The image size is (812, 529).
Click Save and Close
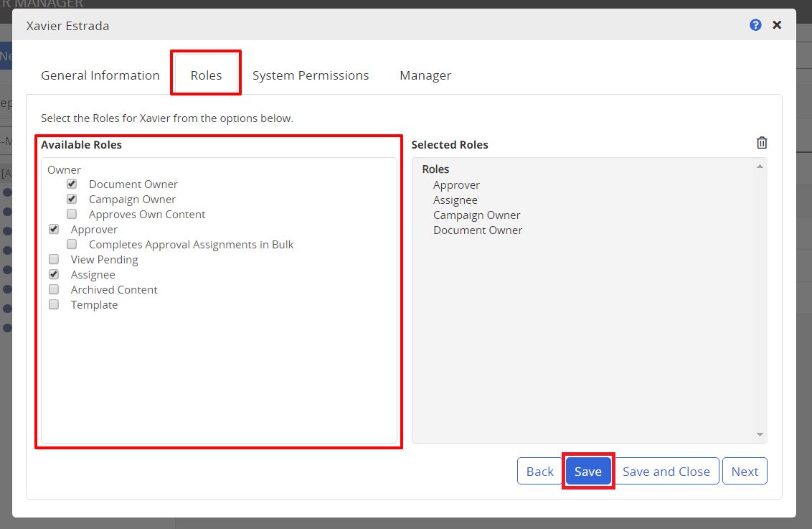[x=666, y=471]
